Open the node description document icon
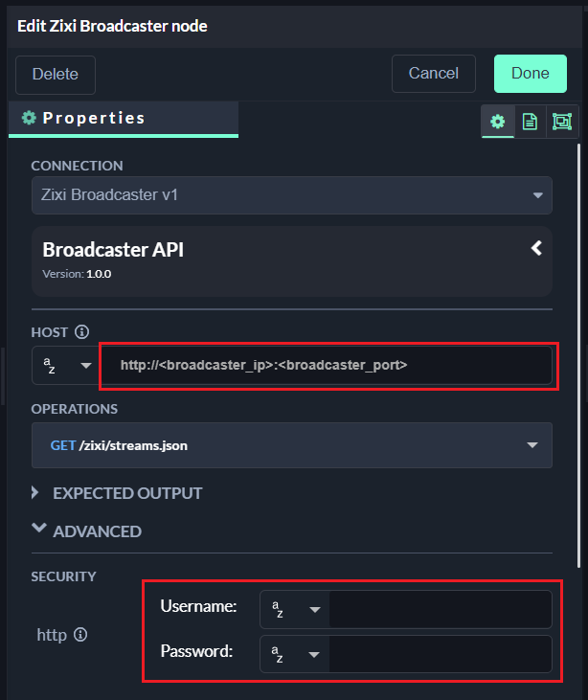The image size is (588, 700). pos(529,122)
